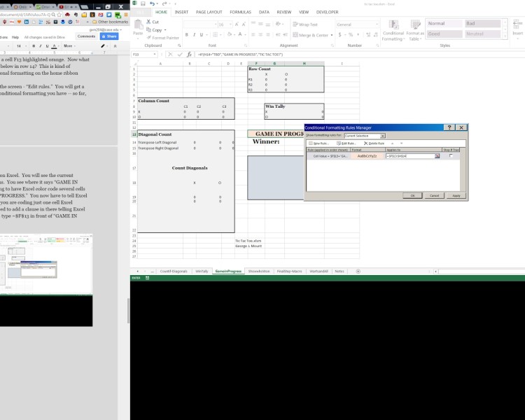525x420 pixels.
Task: Click the range selector icon in Applies to
Action: [437, 156]
